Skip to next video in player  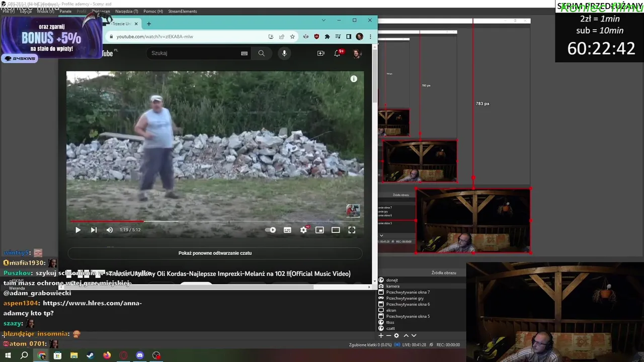coord(94,230)
